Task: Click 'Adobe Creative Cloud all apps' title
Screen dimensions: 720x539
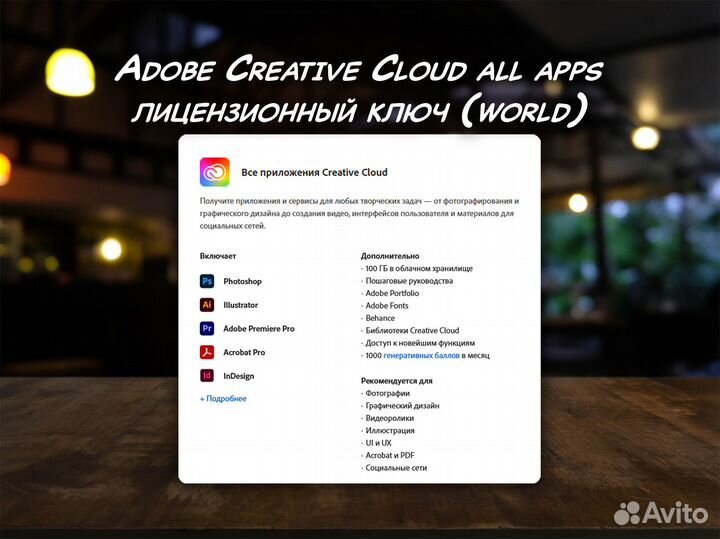Action: coord(359,69)
